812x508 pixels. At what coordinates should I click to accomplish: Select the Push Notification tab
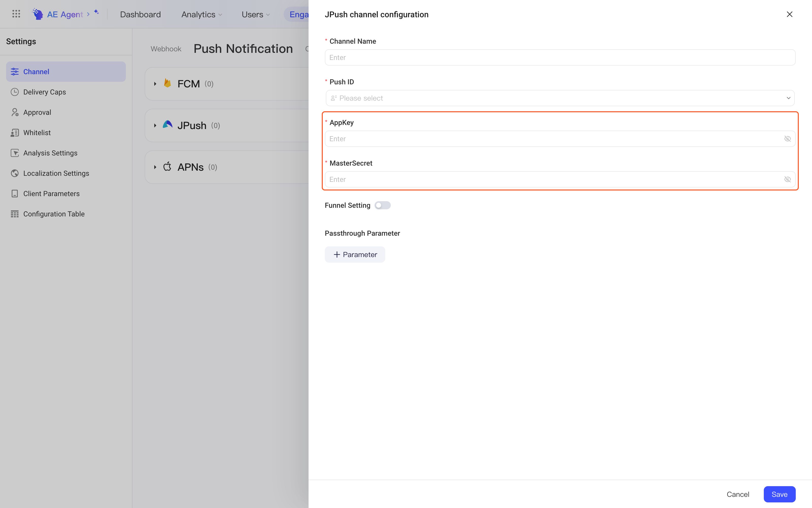pyautogui.click(x=243, y=49)
